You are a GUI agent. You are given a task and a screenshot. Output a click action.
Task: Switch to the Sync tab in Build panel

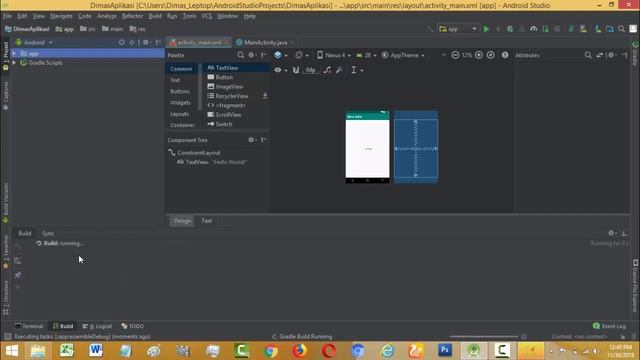click(48, 233)
